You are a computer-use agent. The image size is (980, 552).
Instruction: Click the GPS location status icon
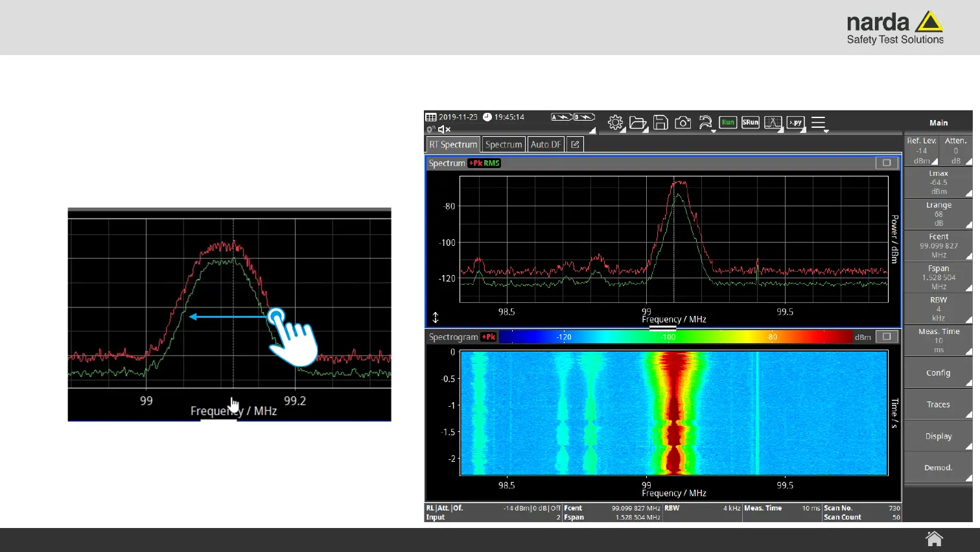point(430,129)
